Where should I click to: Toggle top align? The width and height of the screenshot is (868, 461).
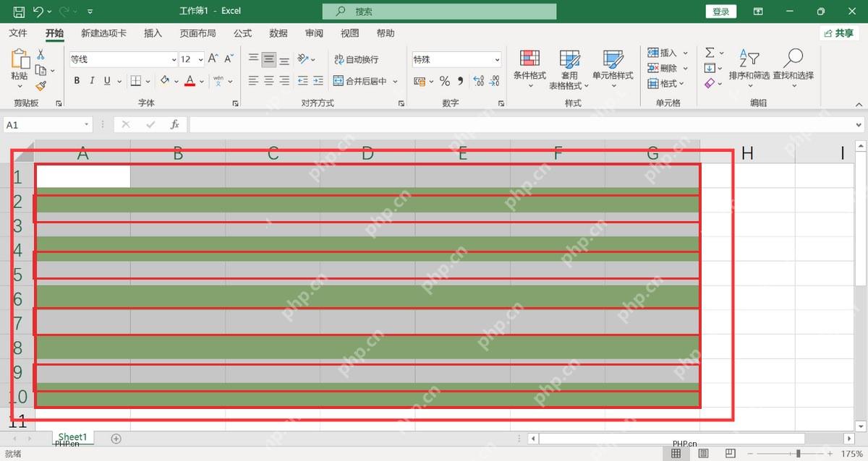pyautogui.click(x=253, y=59)
